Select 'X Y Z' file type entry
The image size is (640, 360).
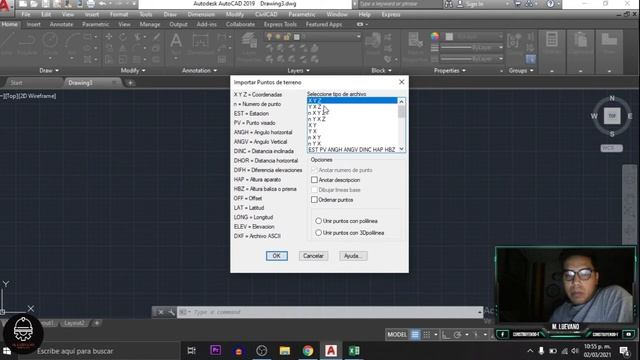[x=352, y=100]
